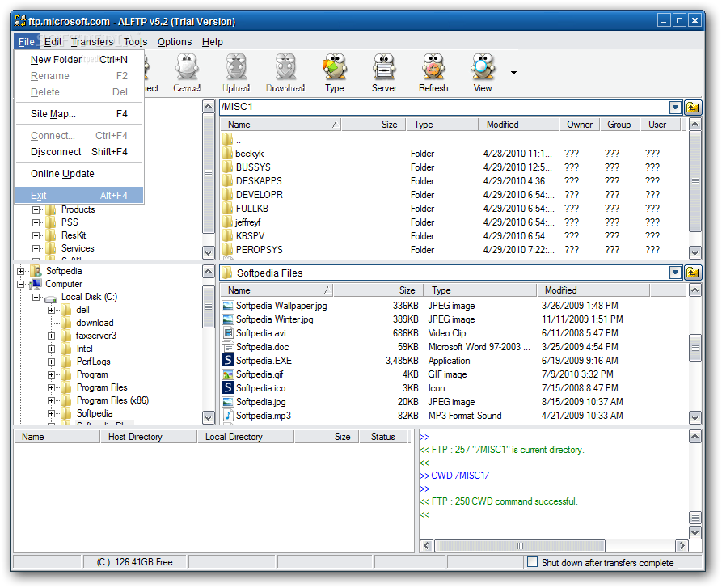Screen dimensions: 722x588
Task: Click the Local Disk (C:) drive icon
Action: pos(51,298)
